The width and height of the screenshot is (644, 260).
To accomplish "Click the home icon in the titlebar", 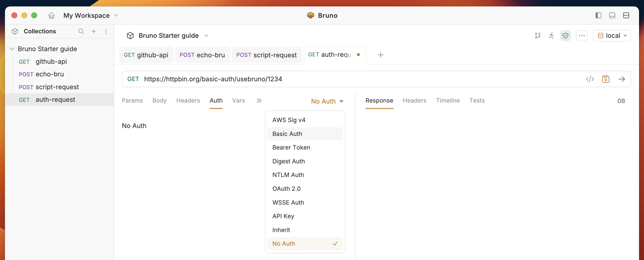I will 51,15.
